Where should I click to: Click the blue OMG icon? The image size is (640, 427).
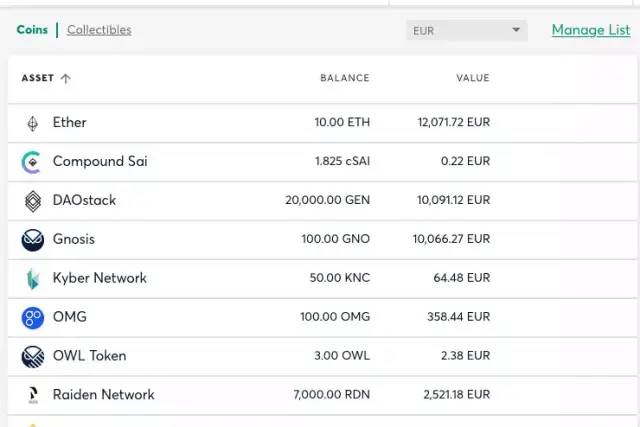pyautogui.click(x=33, y=318)
